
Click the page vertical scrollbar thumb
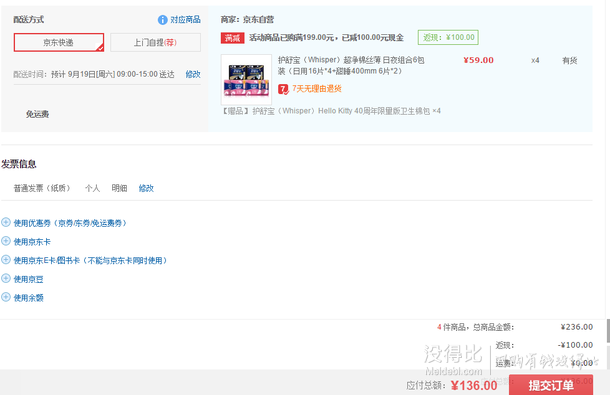608,331
